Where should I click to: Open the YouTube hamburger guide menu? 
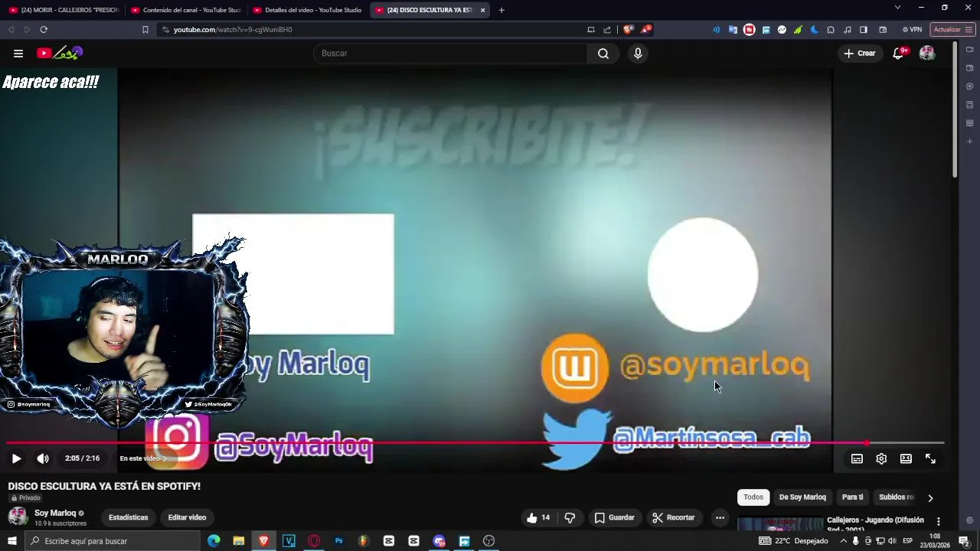coord(18,54)
